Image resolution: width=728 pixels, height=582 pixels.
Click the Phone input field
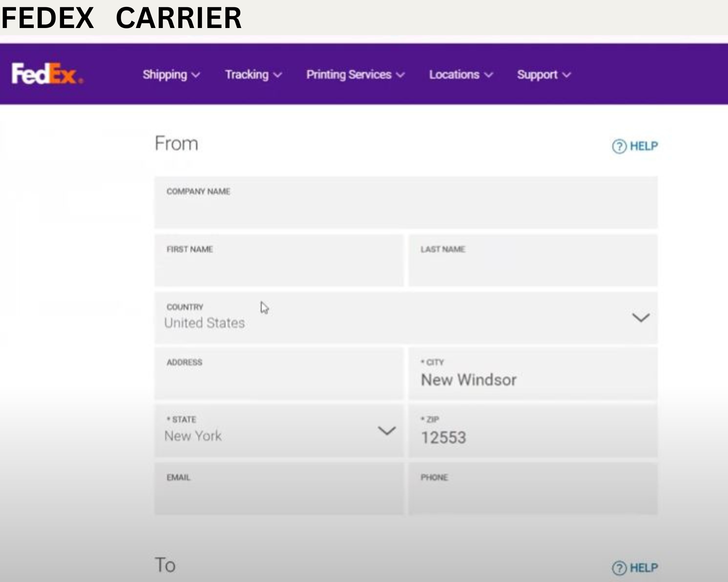[533, 489]
